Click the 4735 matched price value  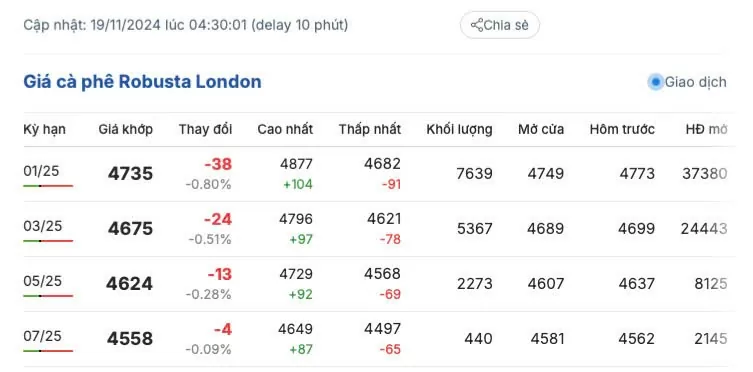130,174
